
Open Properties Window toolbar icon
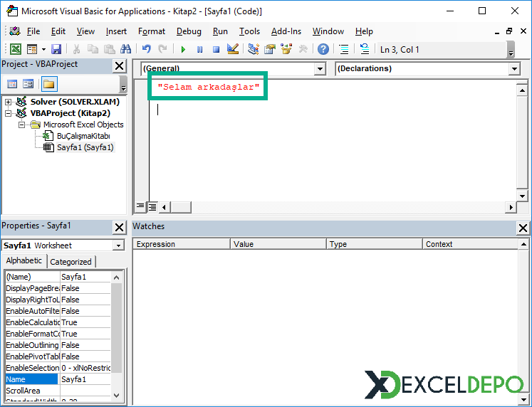pyautogui.click(x=270, y=50)
